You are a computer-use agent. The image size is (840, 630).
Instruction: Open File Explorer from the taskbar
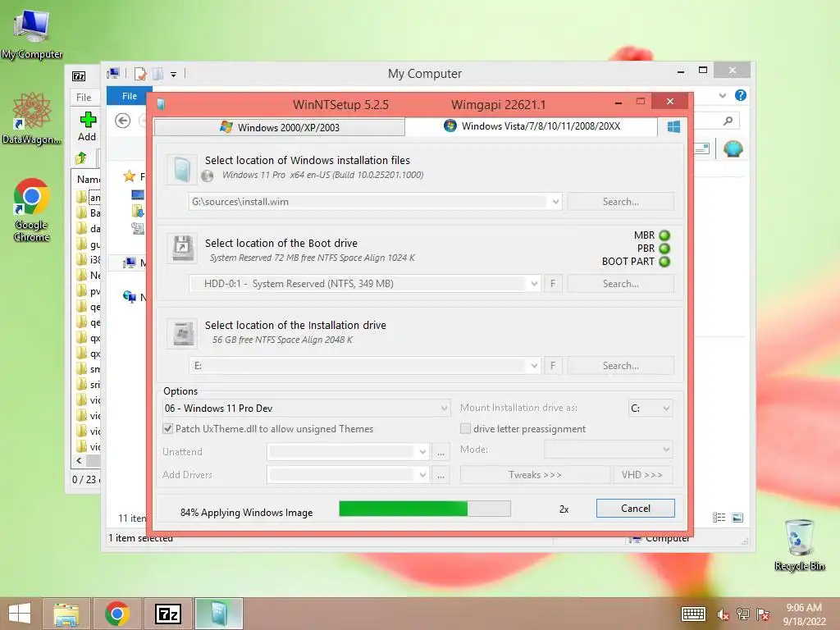(x=66, y=614)
